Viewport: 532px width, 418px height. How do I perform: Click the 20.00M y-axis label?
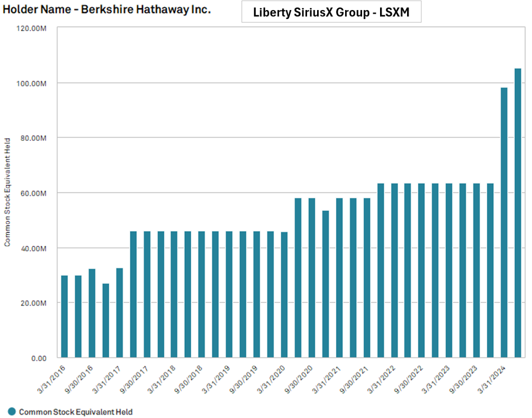point(33,303)
